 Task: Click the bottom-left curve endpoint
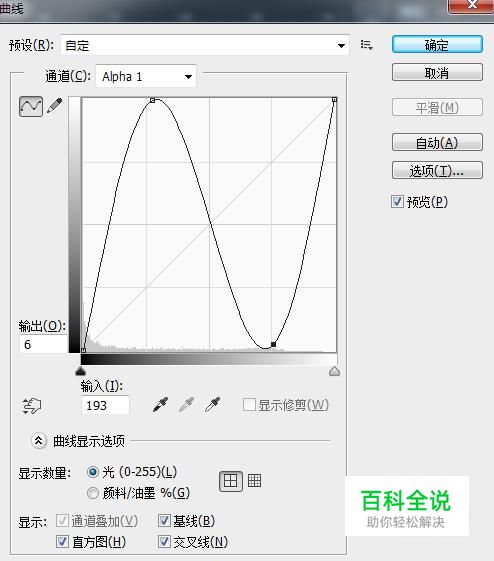click(83, 350)
